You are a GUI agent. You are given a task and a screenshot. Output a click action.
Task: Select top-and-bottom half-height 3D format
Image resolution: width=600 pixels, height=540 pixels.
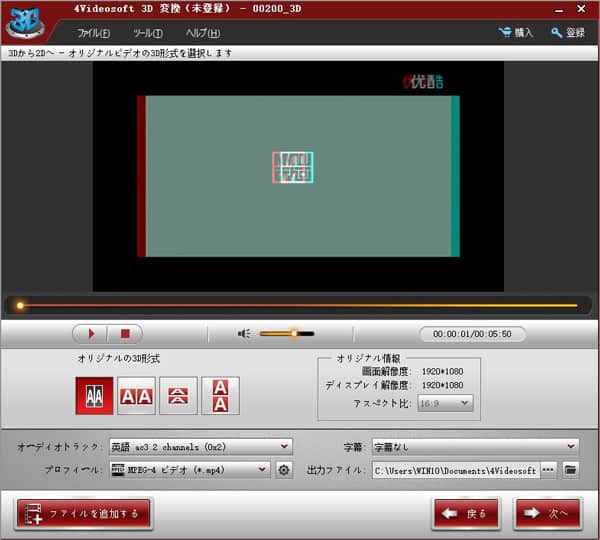178,396
